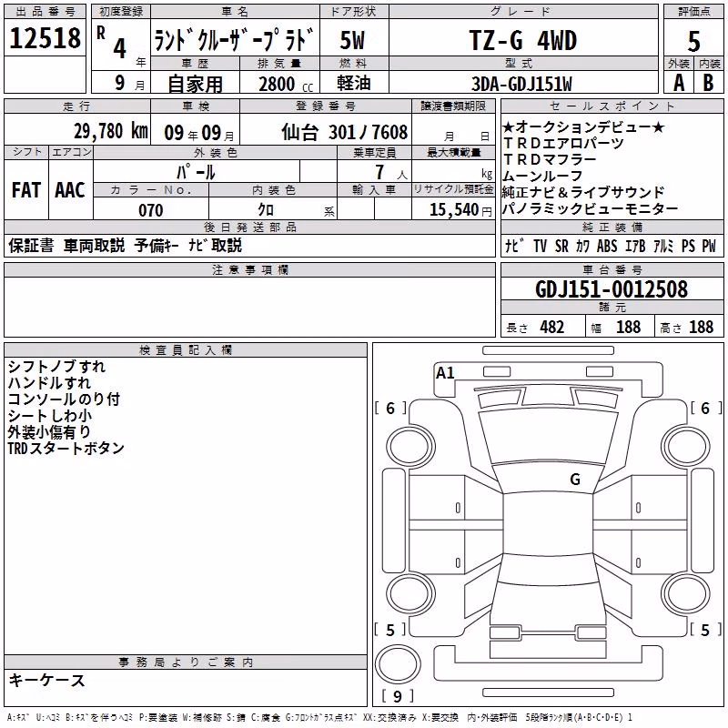Click the exterior rating A
The width and height of the screenshot is (728, 728).
(x=679, y=83)
